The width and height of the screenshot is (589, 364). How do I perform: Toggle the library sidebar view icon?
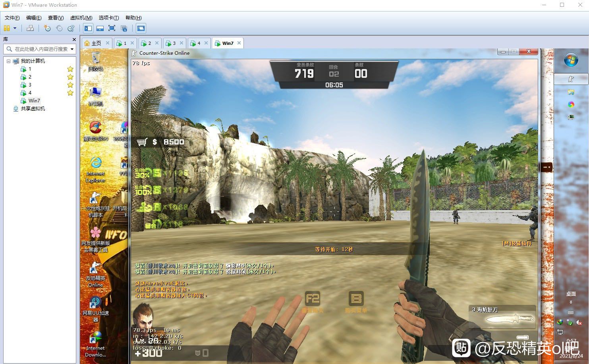pos(88,28)
